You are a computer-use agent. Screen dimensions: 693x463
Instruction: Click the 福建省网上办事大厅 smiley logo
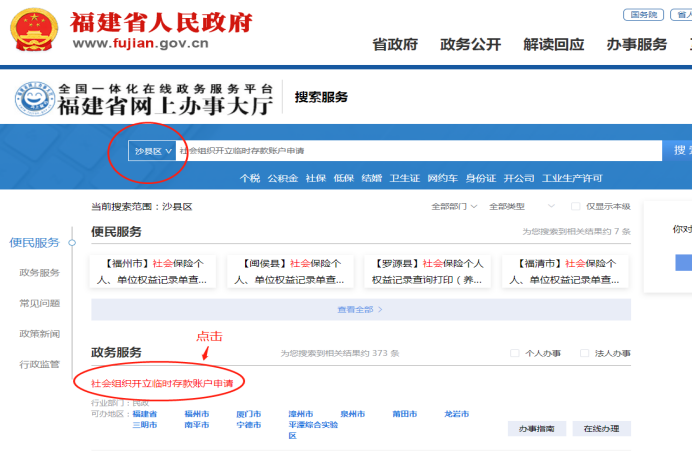pyautogui.click(x=34, y=99)
